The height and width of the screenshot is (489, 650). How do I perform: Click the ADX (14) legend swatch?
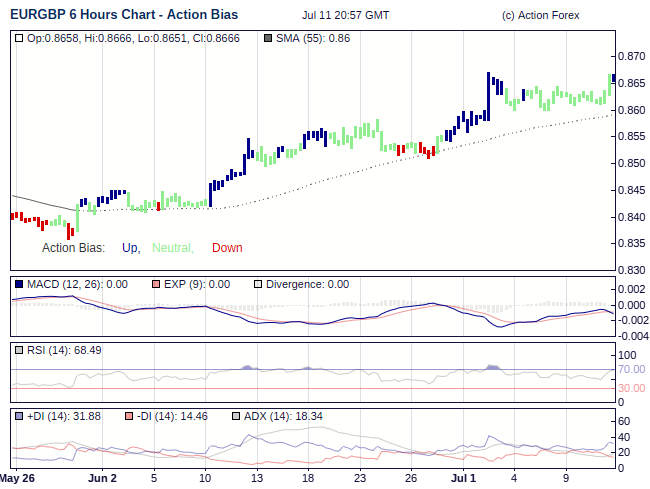tap(237, 416)
